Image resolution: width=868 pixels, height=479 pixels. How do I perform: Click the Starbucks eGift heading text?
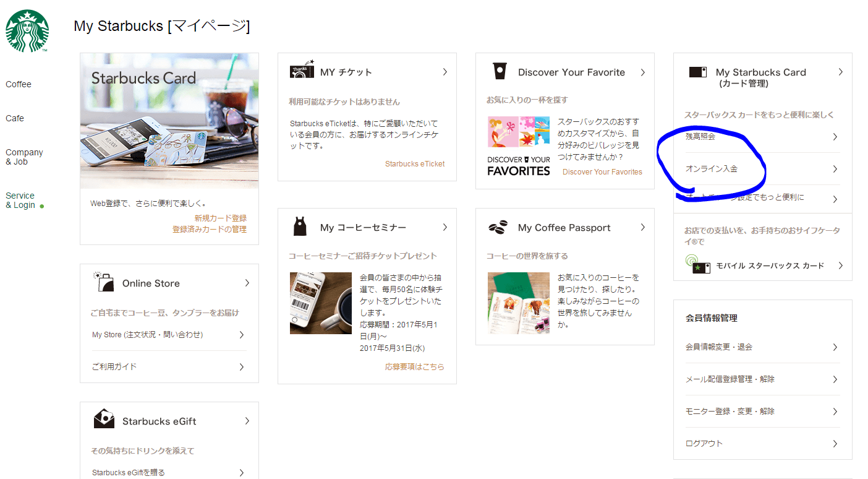coord(159,421)
